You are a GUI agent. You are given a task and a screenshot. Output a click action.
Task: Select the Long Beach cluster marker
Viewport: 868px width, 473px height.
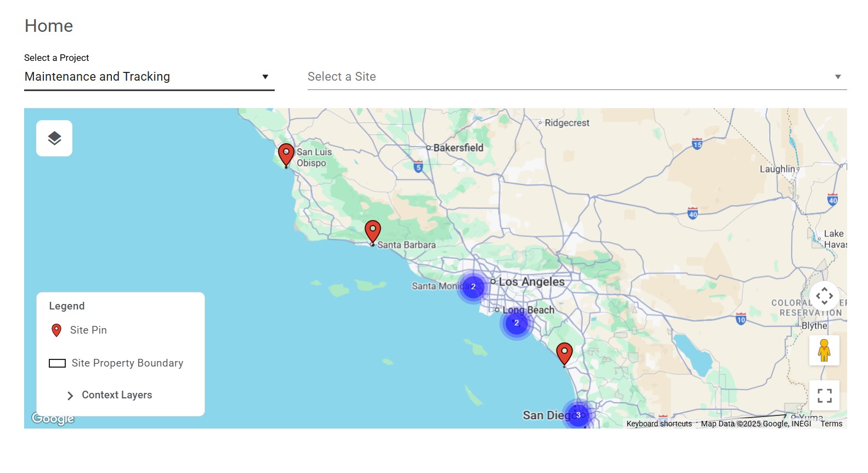point(516,323)
